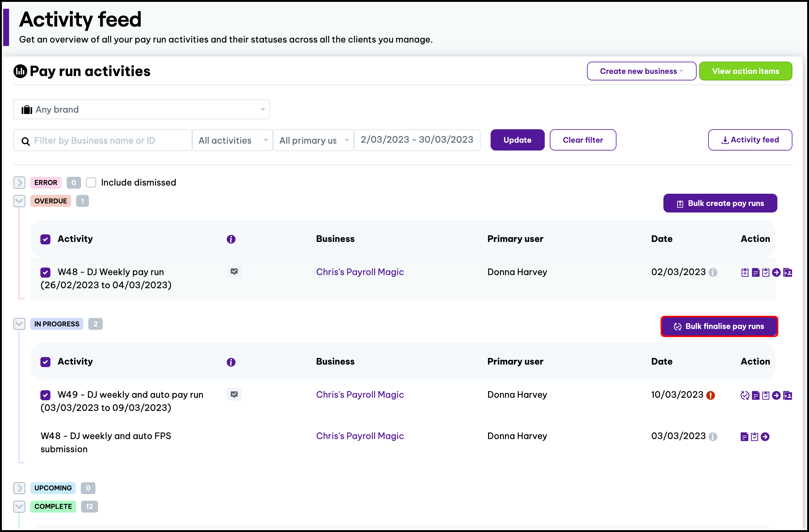The image size is (809, 532).
Task: Click clipboard-check icon in FPS submission row
Action: 754,437
